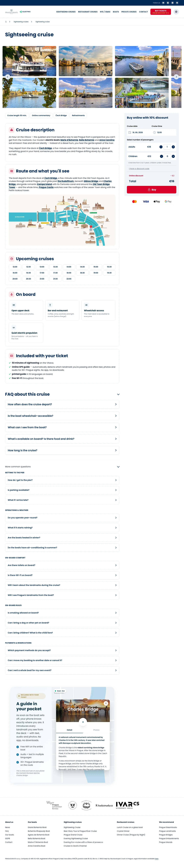The width and height of the screenshot is (184, 868).
Task: Decrease Children passenger count
Action: [161, 156]
